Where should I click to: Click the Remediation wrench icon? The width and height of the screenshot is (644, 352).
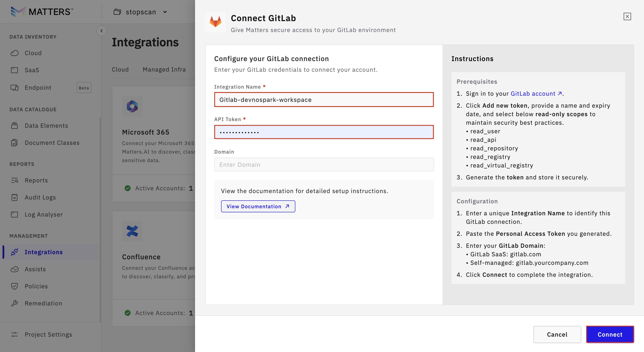(15, 303)
